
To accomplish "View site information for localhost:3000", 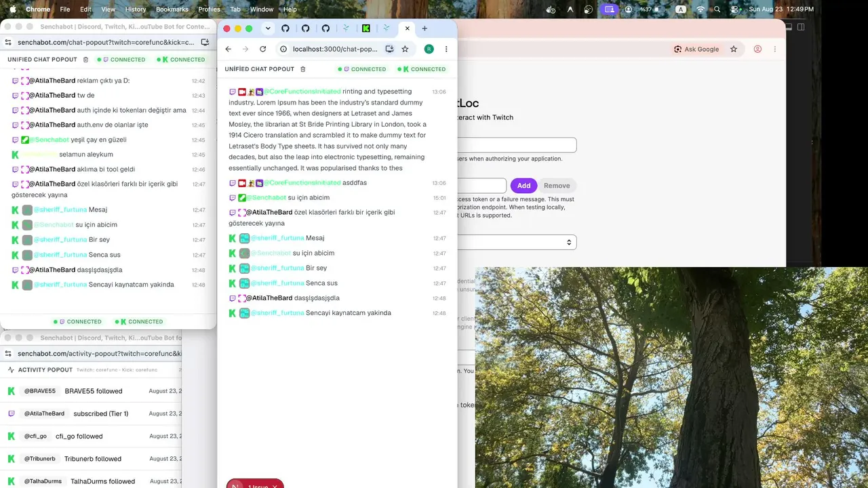I will coord(283,49).
